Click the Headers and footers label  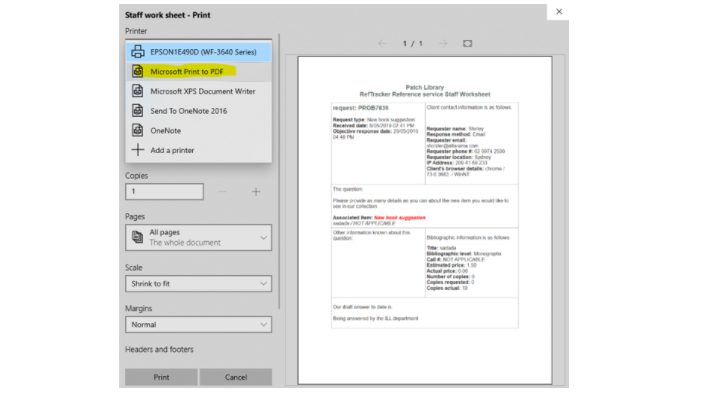click(159, 349)
